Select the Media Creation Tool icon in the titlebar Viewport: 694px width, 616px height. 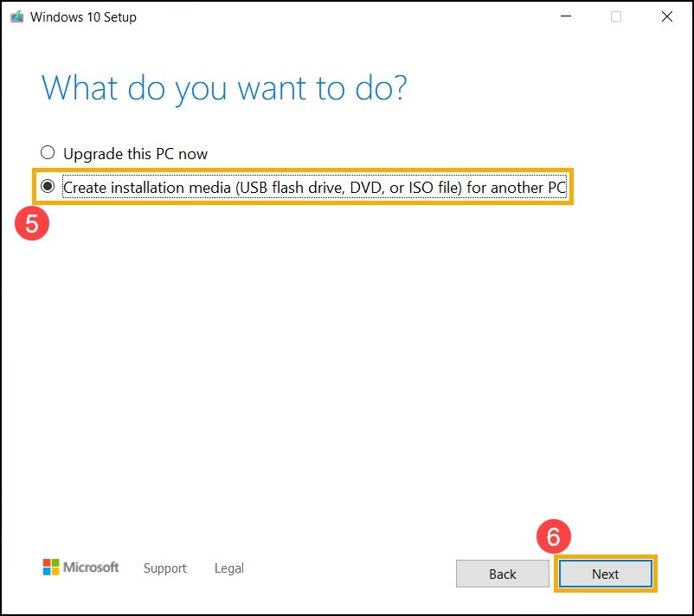[16, 16]
